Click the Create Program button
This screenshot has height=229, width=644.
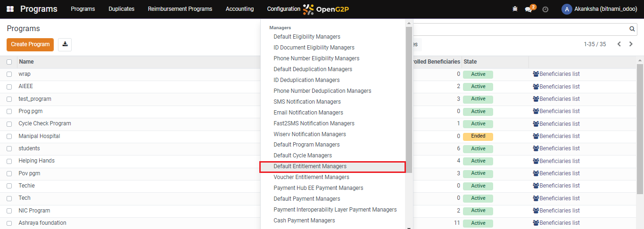(x=30, y=44)
